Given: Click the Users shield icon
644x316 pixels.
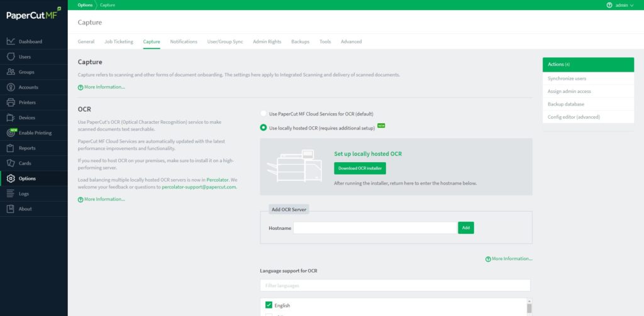Looking at the screenshot, I should click(11, 57).
